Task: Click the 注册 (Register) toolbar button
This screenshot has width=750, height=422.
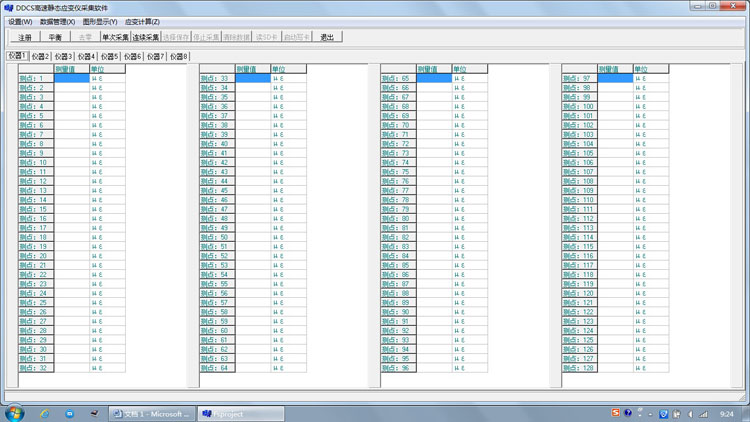Action: [x=25, y=37]
